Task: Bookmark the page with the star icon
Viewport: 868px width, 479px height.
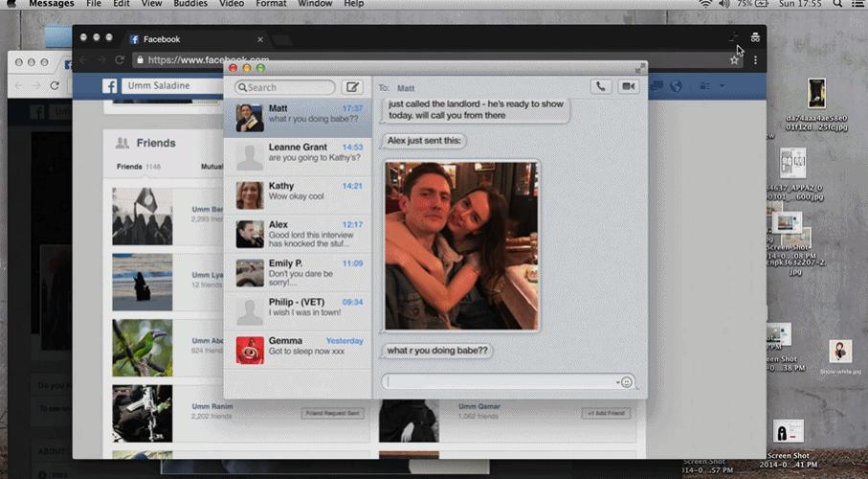Action: pos(734,59)
